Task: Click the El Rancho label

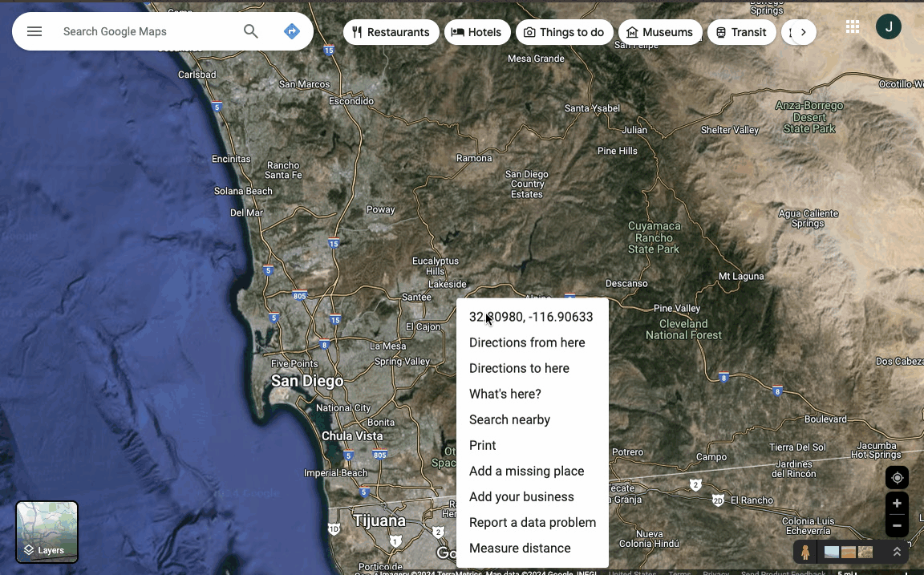Action: click(x=752, y=500)
